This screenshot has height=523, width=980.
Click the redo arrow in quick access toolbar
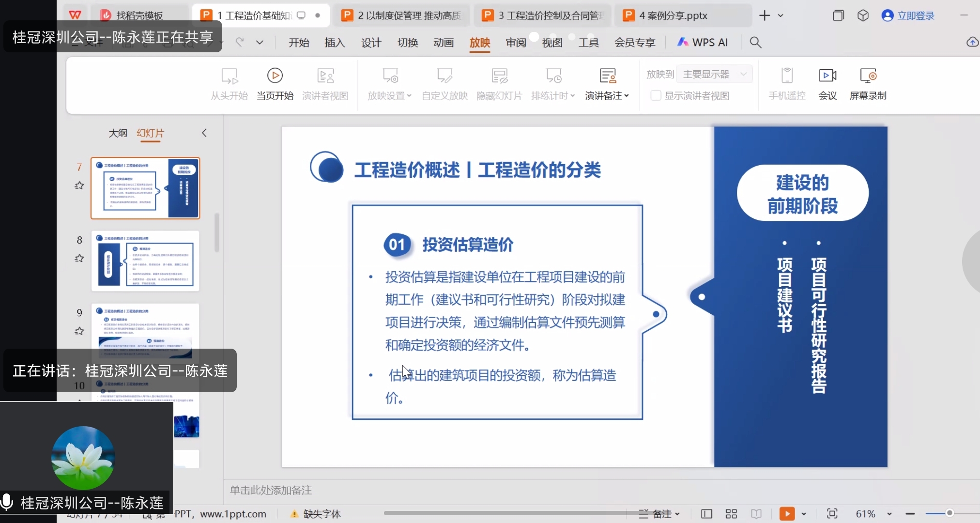pos(240,43)
